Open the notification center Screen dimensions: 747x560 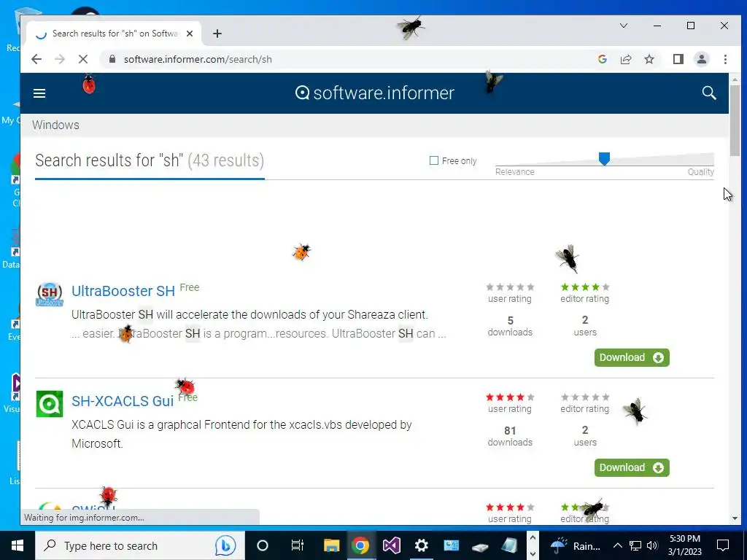[723, 545]
